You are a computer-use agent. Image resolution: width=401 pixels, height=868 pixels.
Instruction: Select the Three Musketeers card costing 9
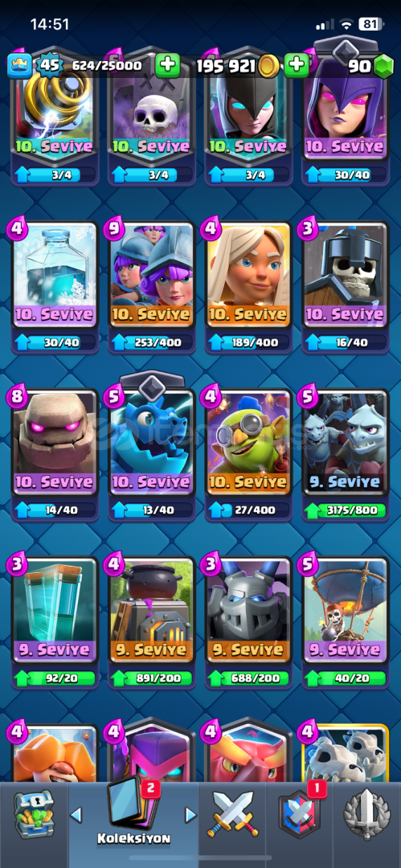(152, 287)
